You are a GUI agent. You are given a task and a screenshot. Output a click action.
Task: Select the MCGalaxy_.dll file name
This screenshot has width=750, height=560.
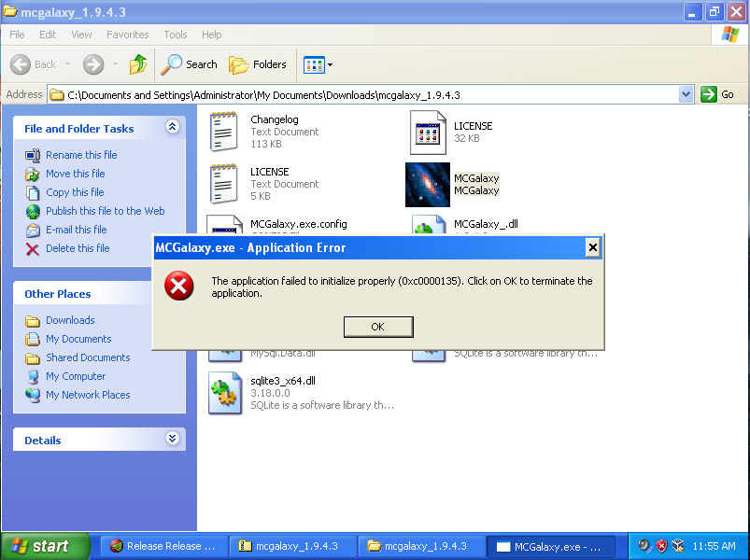point(486,224)
